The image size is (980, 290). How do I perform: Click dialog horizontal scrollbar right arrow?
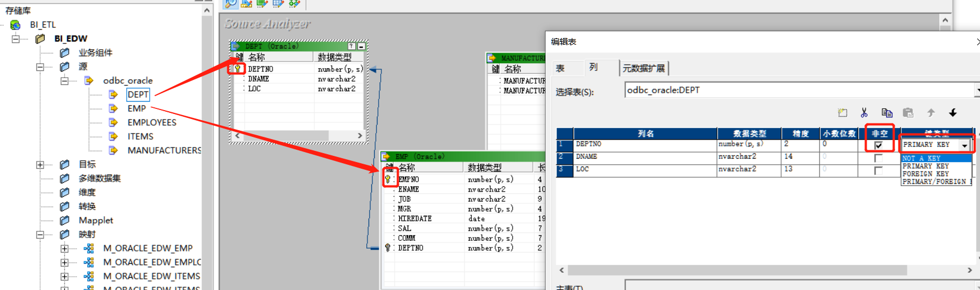(x=969, y=270)
